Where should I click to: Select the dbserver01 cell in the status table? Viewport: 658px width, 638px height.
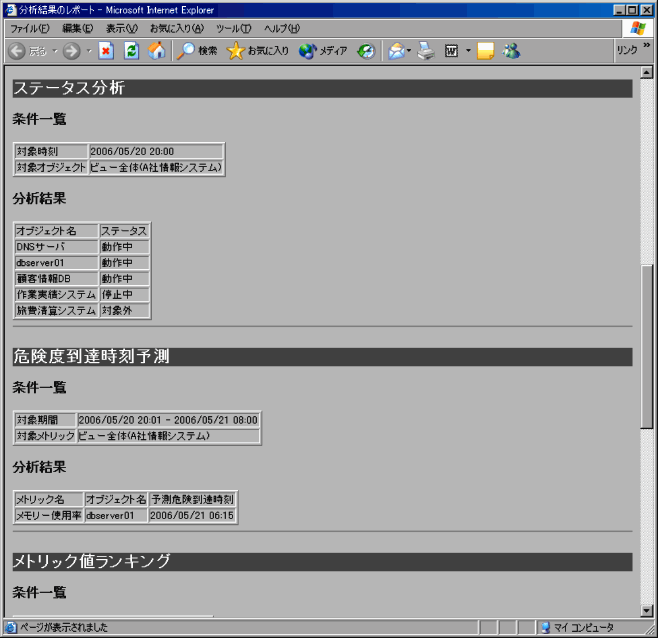[56, 263]
